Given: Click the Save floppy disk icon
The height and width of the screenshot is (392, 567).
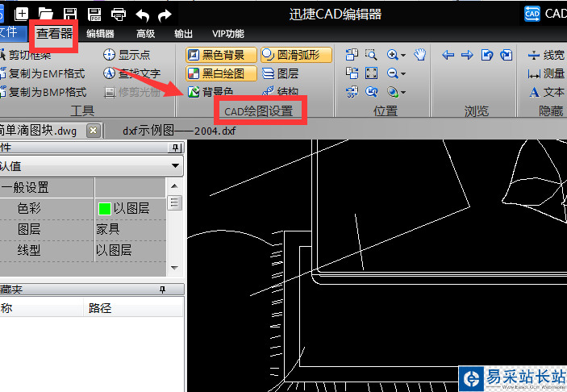Looking at the screenshot, I should pos(70,14).
